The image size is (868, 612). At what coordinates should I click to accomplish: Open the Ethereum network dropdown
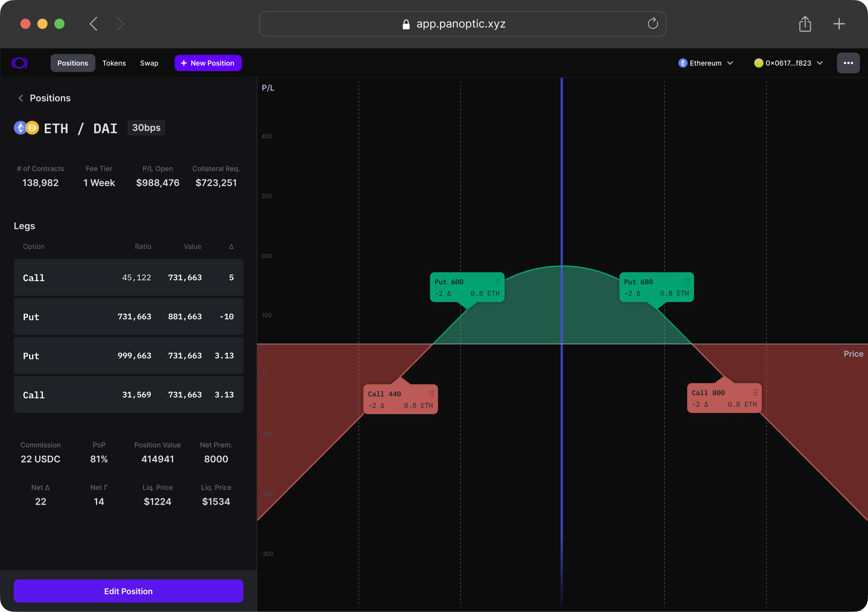click(x=705, y=63)
